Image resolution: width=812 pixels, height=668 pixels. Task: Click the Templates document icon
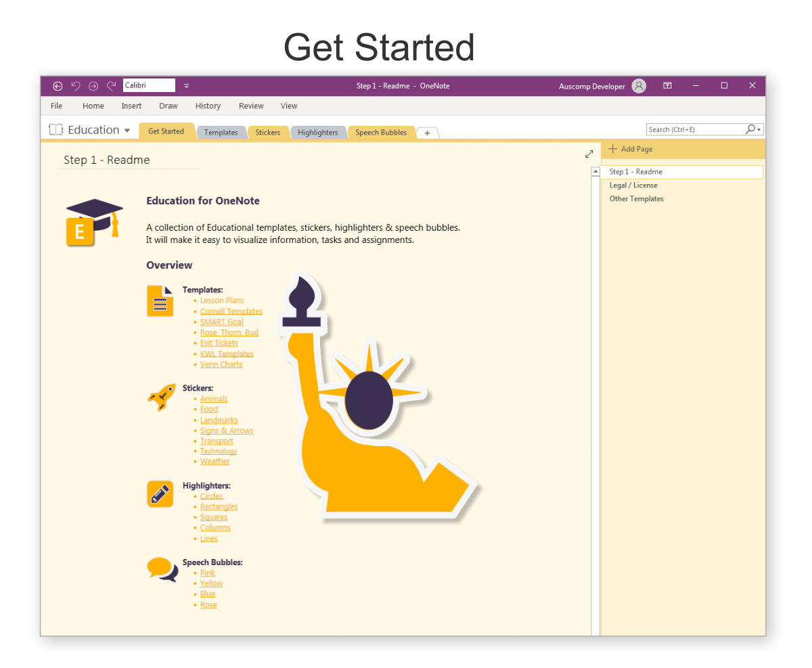160,300
